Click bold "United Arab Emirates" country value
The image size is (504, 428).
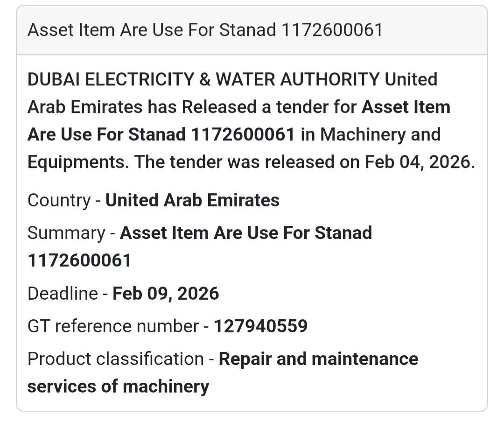pyautogui.click(x=192, y=200)
